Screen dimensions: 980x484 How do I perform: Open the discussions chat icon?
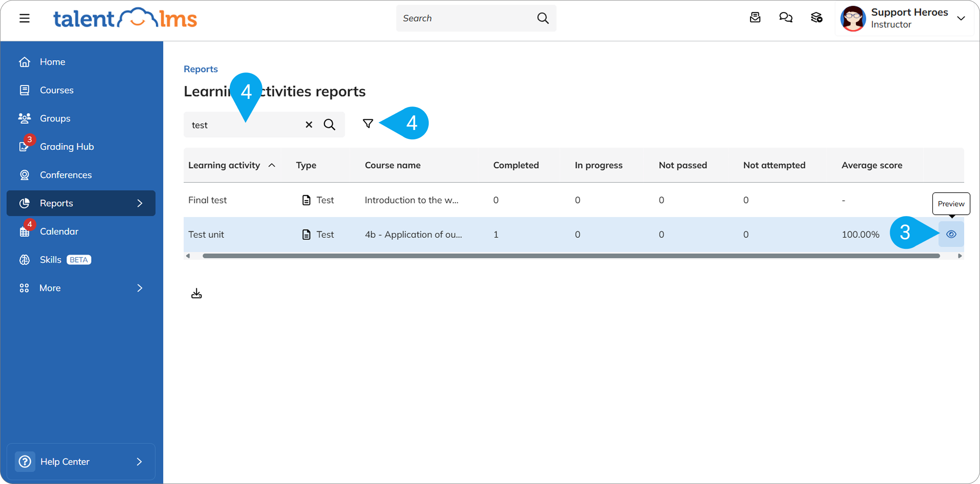786,18
